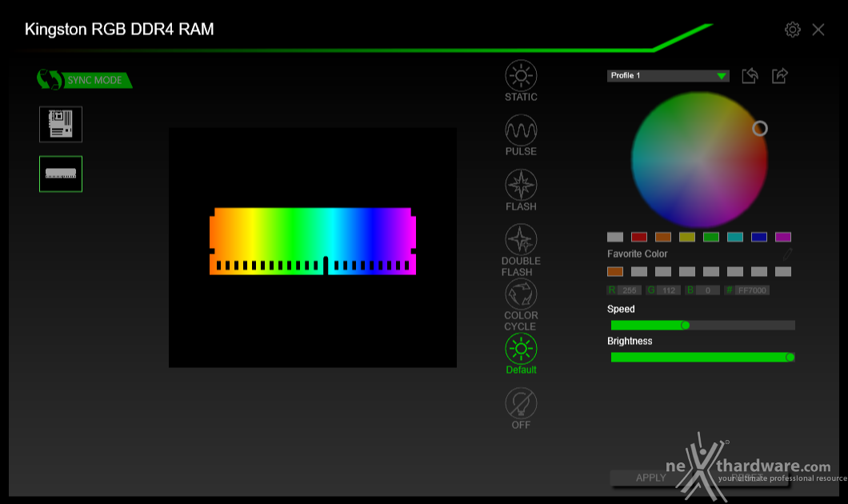Pick the blue preset color swatch
Image resolution: width=848 pixels, height=504 pixels.
759,237
